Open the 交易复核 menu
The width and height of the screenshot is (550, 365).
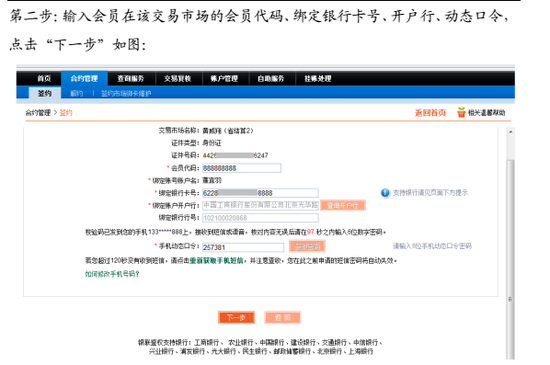[x=177, y=79]
